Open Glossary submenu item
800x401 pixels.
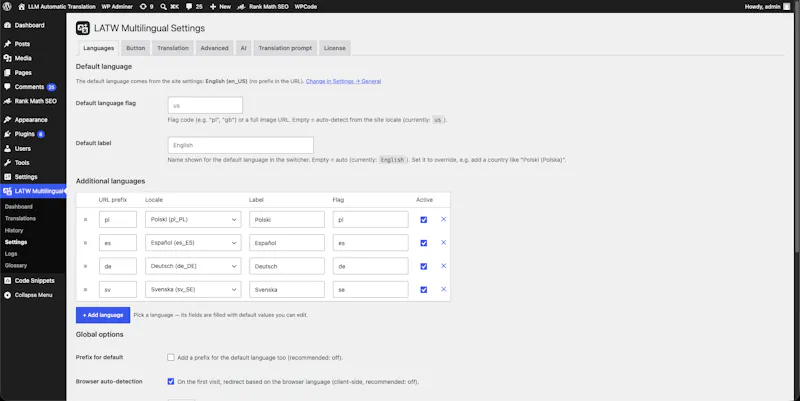(x=16, y=265)
